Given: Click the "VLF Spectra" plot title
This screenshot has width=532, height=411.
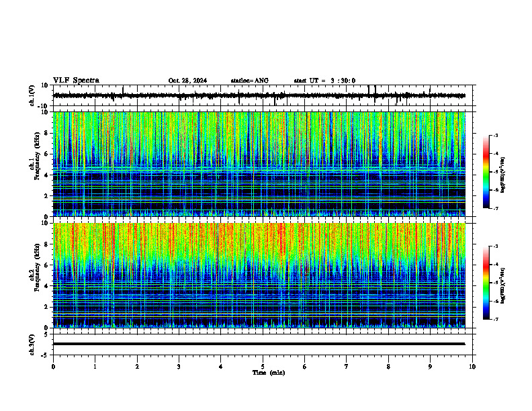Looking at the screenshot, I should click(x=76, y=81).
